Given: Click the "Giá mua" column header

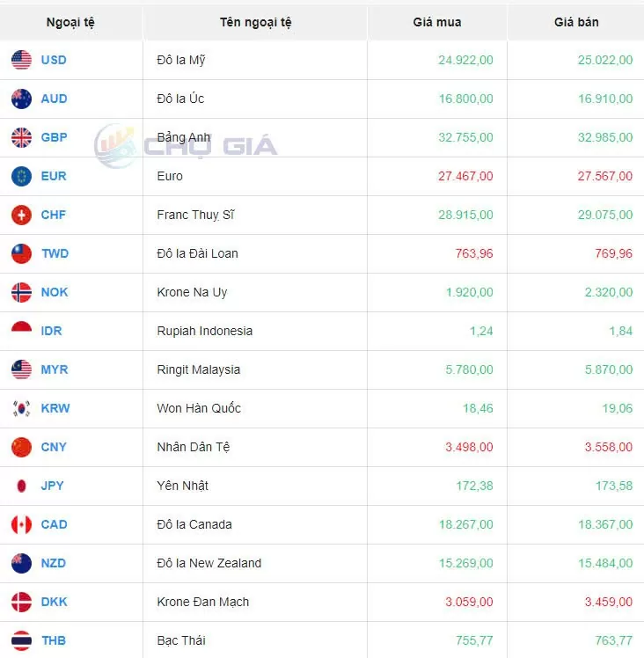Looking at the screenshot, I should [436, 22].
